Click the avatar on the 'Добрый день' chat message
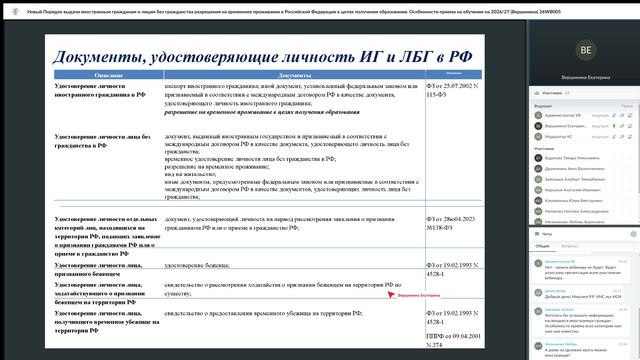 click(538, 293)
